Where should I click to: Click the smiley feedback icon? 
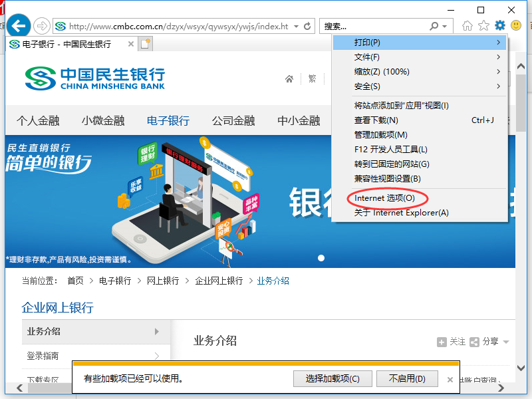coord(516,25)
